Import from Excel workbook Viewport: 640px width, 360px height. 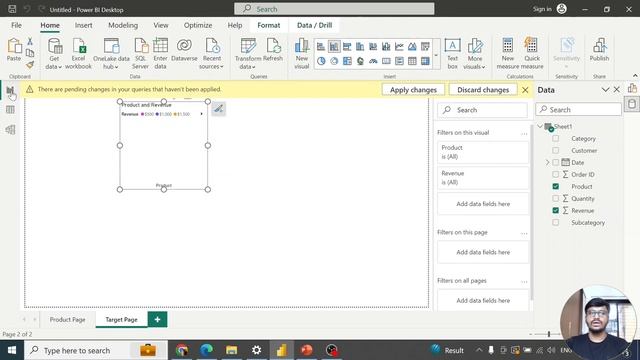[x=78, y=53]
